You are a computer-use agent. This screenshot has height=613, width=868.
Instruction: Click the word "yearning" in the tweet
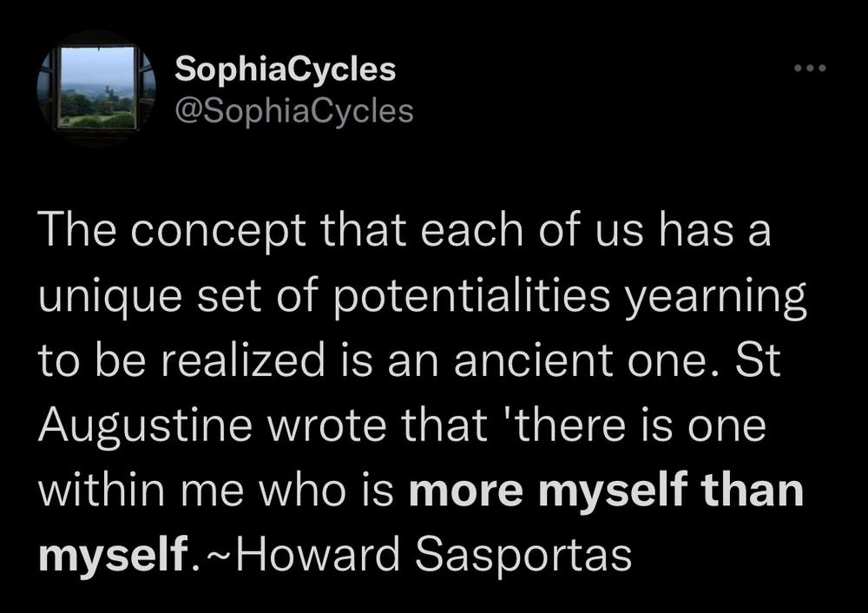[x=716, y=296]
